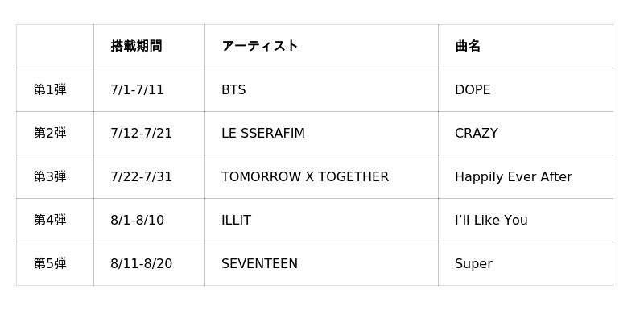
Task: Select the 第1弾 row label
Action: pyautogui.click(x=50, y=89)
